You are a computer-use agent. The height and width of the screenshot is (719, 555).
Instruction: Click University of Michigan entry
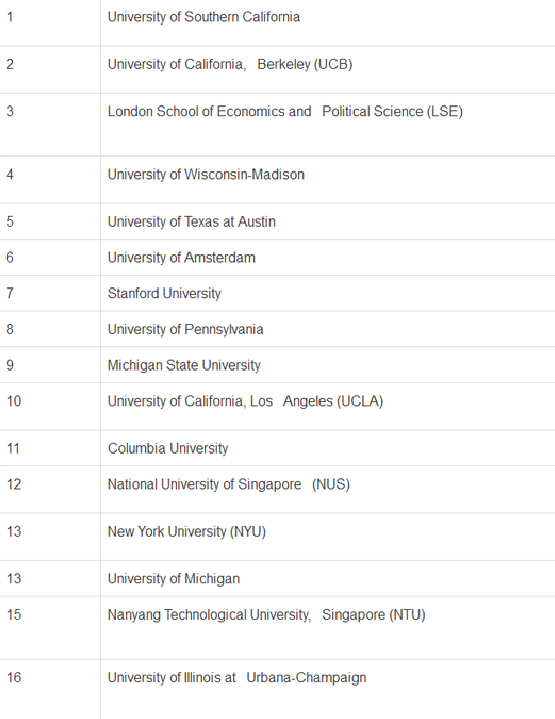tap(174, 579)
